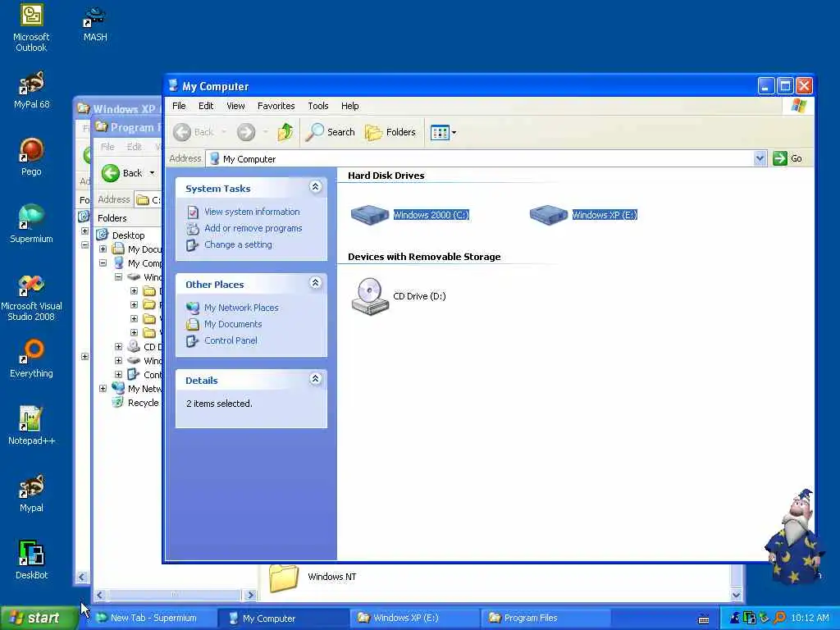Open the Tools menu
Image resolution: width=840 pixels, height=630 pixels.
(317, 106)
